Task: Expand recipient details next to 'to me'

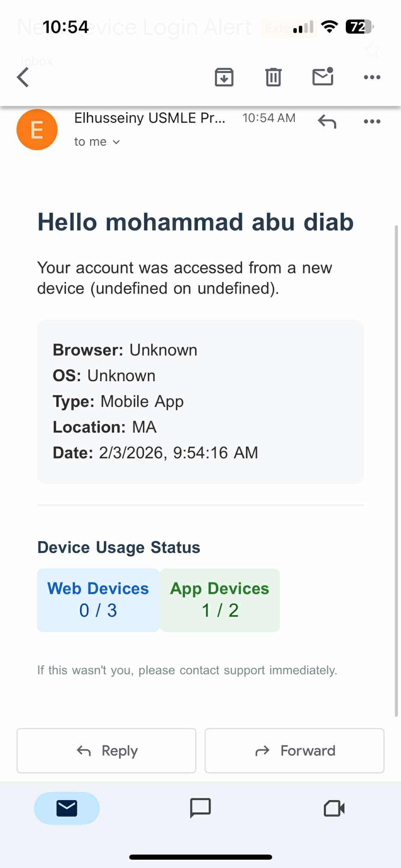Action: 116,142
